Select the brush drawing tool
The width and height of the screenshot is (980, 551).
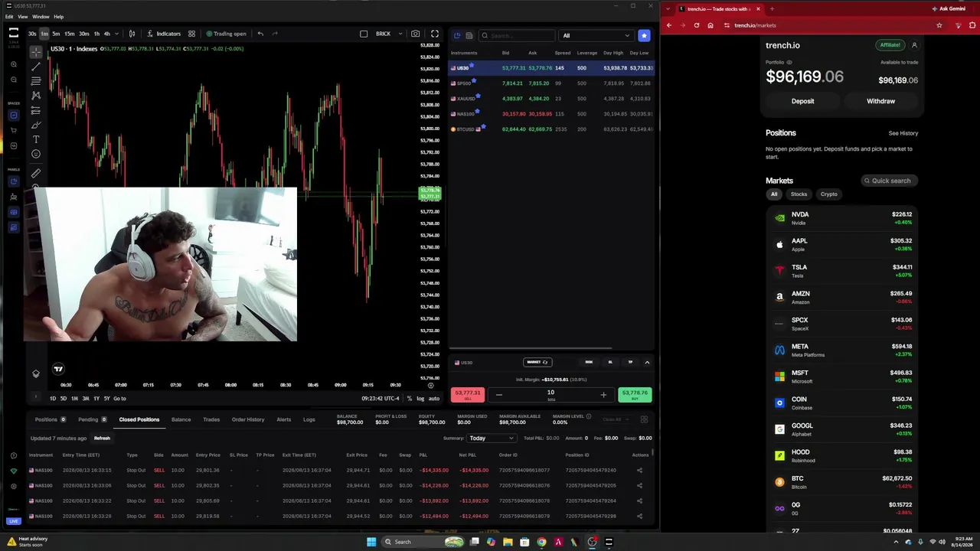(36, 125)
